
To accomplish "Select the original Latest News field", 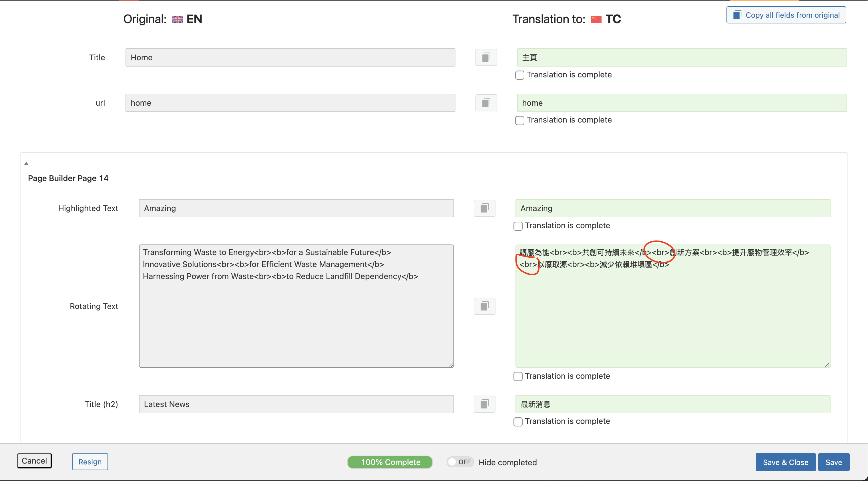I will pos(296,404).
